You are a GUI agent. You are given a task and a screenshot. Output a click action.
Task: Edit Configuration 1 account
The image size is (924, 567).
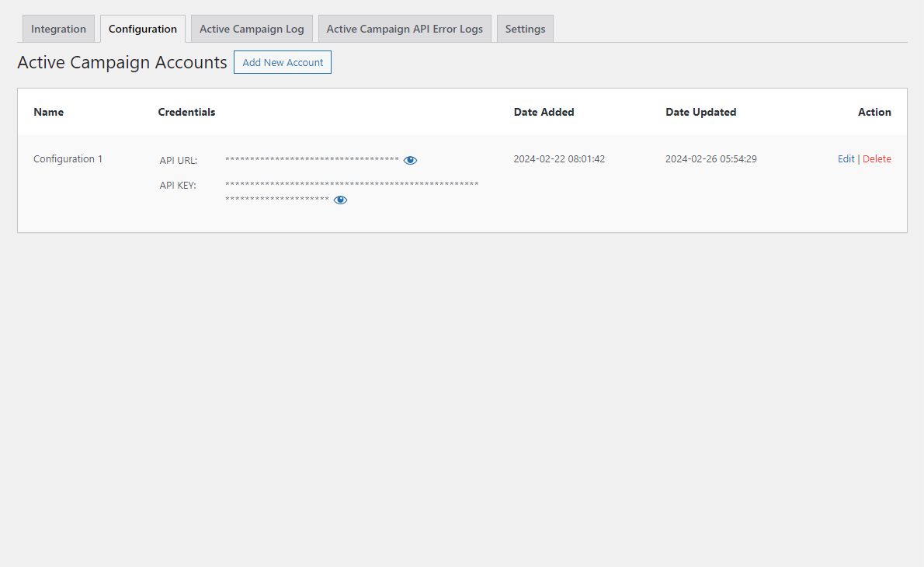(846, 159)
